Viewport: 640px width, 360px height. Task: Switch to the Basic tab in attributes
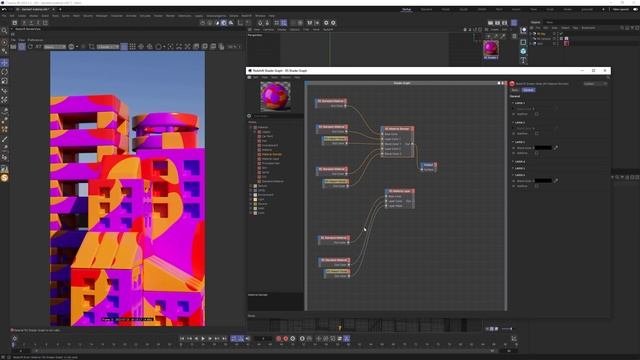(x=515, y=90)
